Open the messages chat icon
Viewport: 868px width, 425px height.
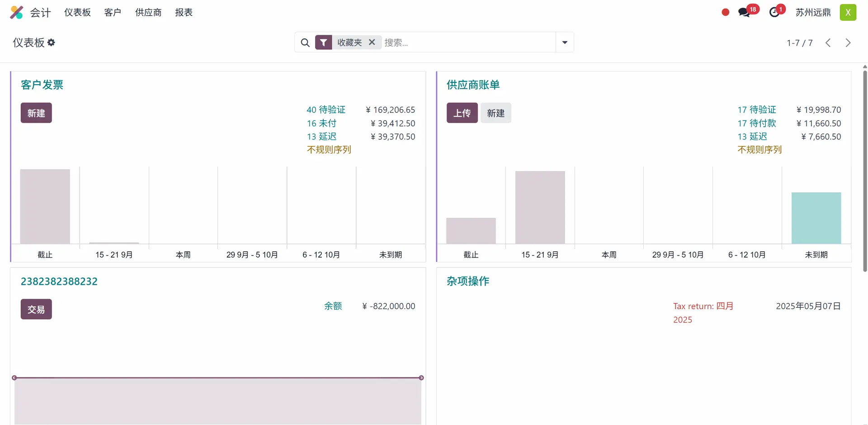[744, 12]
